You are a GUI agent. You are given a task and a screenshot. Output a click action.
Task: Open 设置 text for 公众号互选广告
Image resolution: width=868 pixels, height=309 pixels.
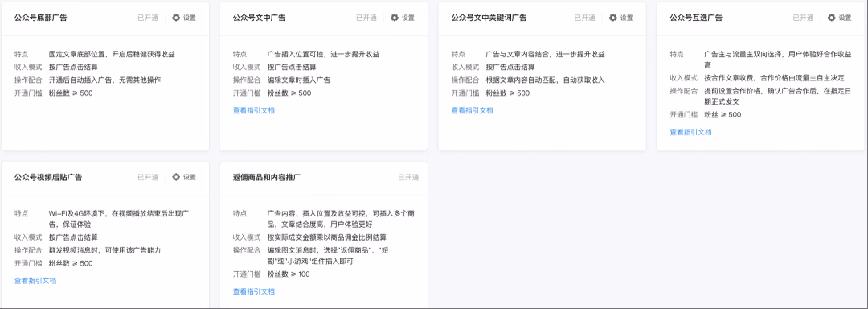click(845, 18)
